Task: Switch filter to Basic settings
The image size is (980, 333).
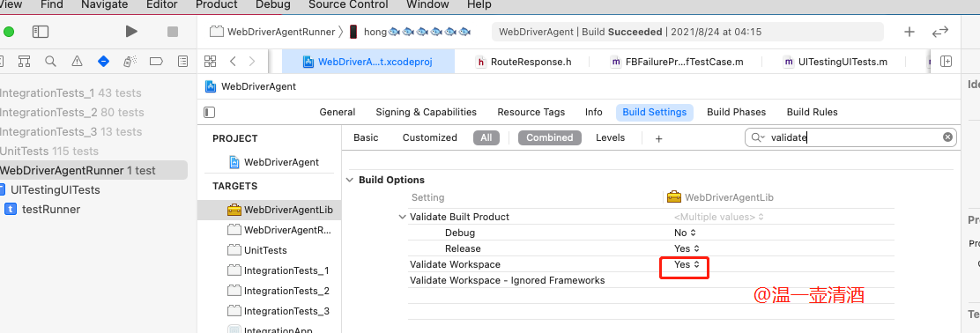Action: pos(366,137)
